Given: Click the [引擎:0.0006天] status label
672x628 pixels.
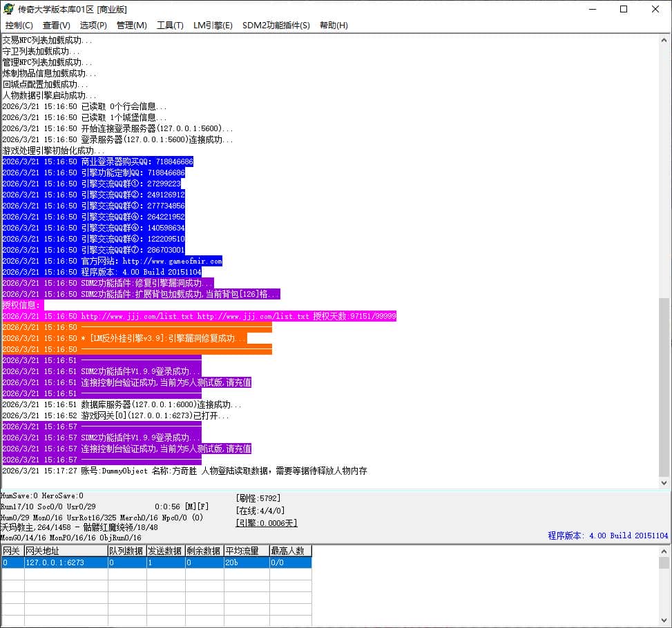Looking at the screenshot, I should pos(266,523).
